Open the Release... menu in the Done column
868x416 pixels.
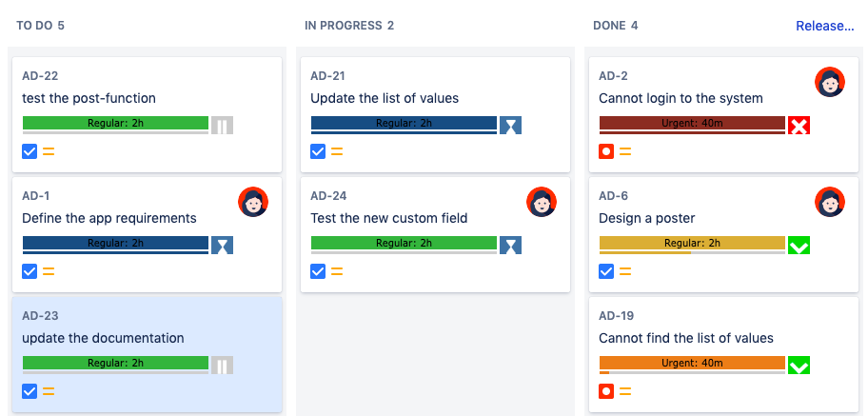click(824, 26)
